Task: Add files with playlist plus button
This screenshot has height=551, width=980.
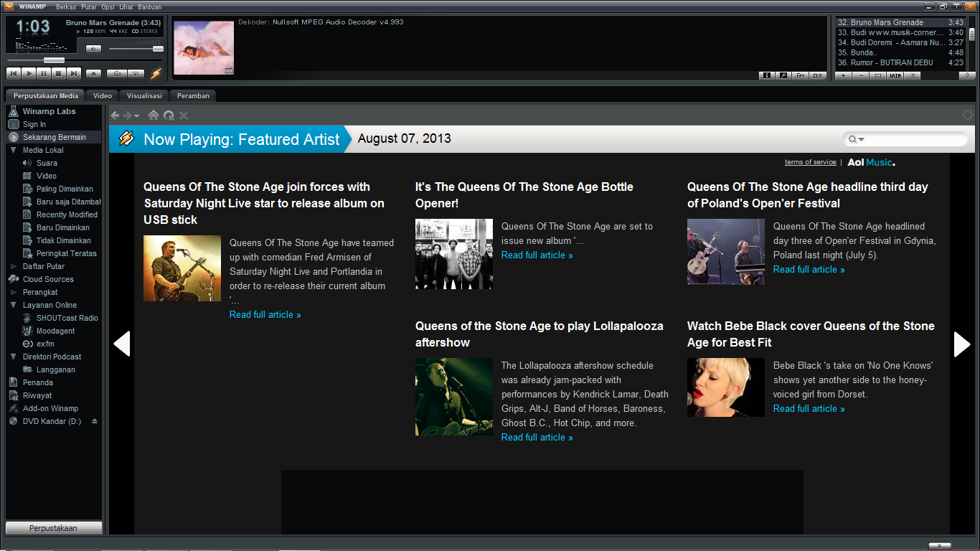Action: [844, 75]
